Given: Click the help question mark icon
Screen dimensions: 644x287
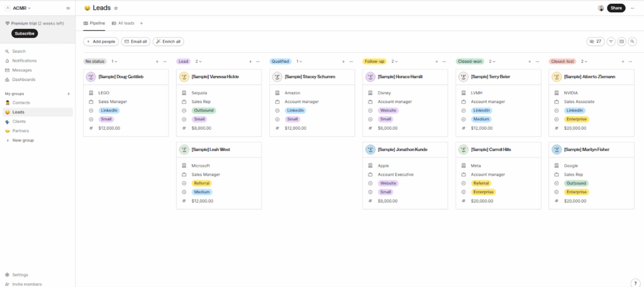Looking at the screenshot, I should click(635, 283).
